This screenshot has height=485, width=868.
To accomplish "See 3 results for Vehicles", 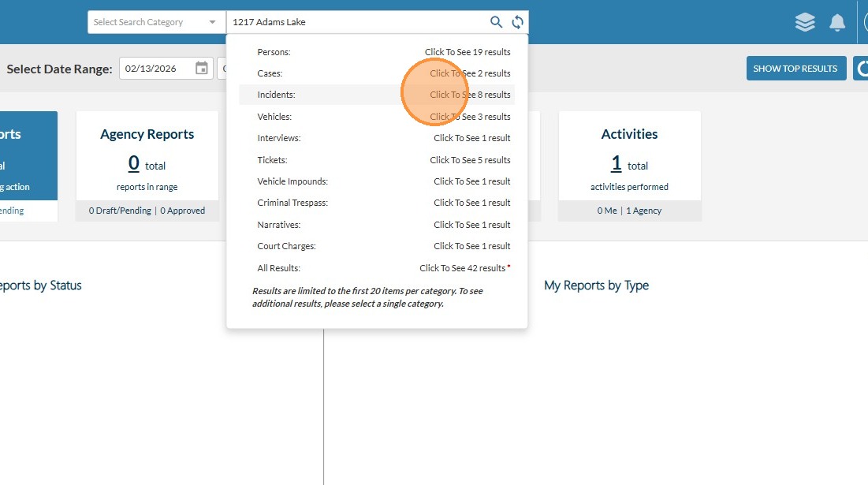I will point(470,117).
